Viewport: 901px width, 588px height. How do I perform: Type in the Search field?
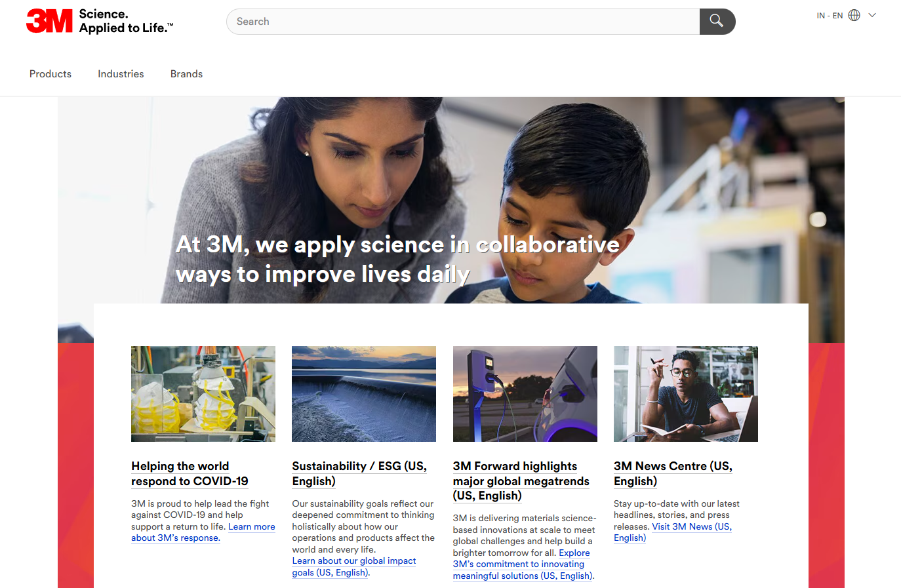(x=462, y=22)
